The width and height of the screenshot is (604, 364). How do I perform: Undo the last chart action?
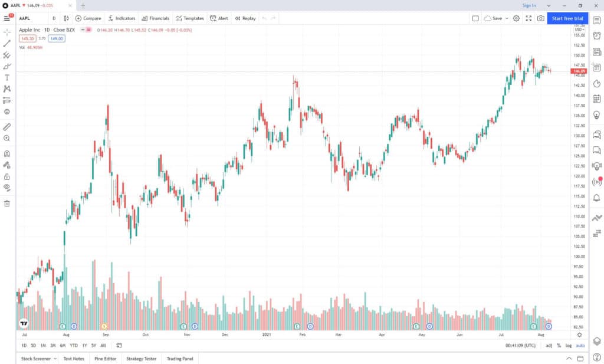[x=264, y=18]
